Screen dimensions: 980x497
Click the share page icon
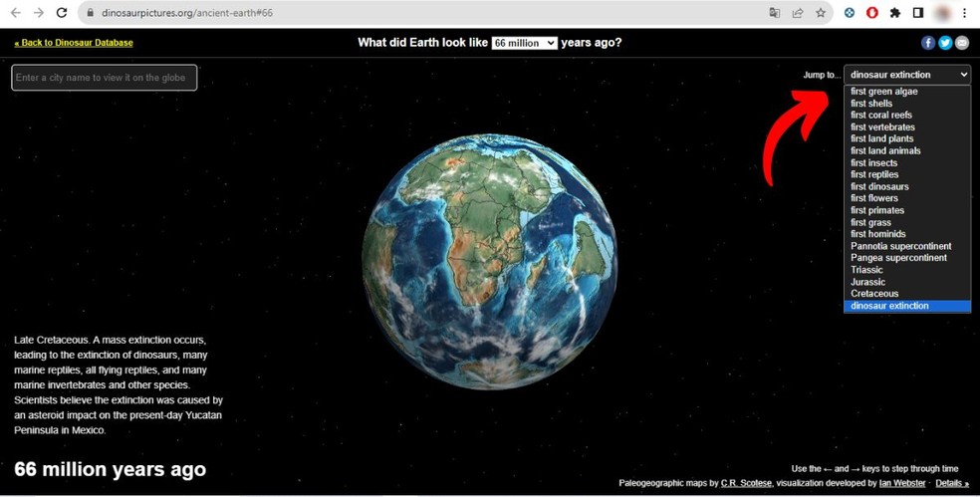coord(798,13)
